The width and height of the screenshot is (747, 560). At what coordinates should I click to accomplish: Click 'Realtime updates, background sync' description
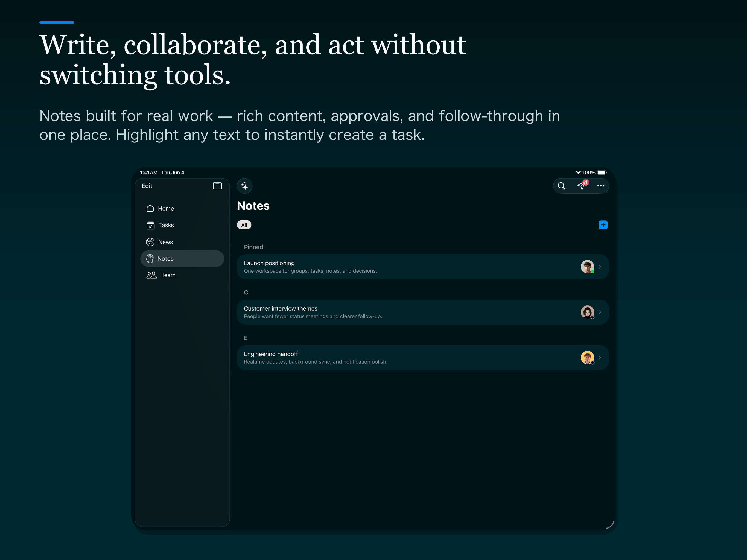click(x=316, y=362)
